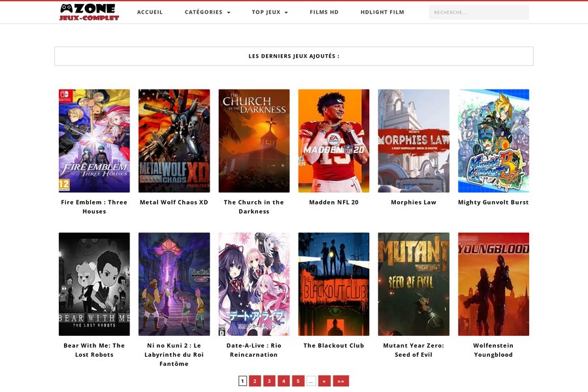The height and width of the screenshot is (392, 588).
Task: Open 'Bear With Me: The Lost Robots' title
Action: pos(94,350)
